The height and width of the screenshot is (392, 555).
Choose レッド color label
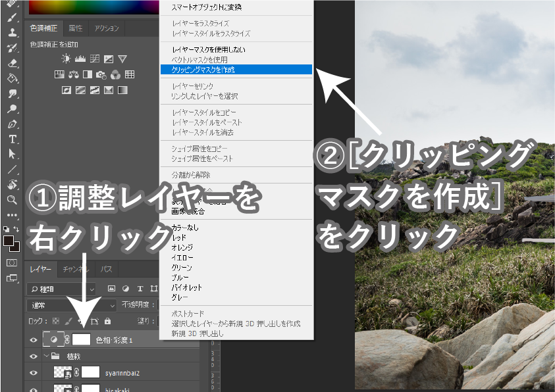(236, 237)
